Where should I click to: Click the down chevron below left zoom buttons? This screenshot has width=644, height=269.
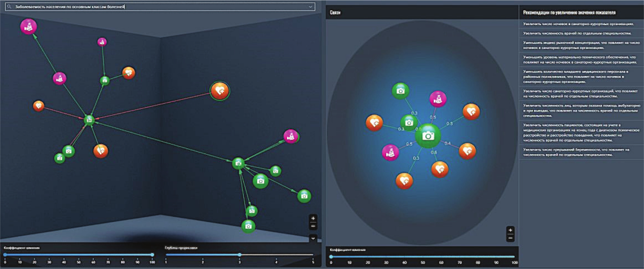click(x=313, y=238)
